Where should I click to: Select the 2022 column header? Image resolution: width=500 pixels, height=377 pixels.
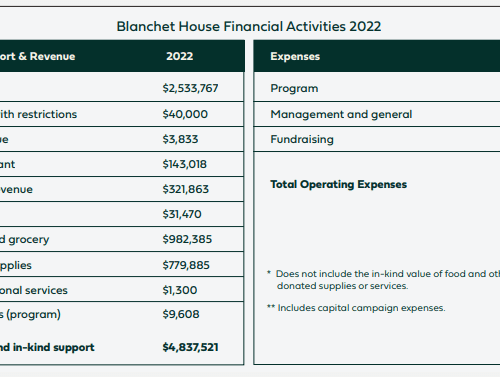click(180, 56)
